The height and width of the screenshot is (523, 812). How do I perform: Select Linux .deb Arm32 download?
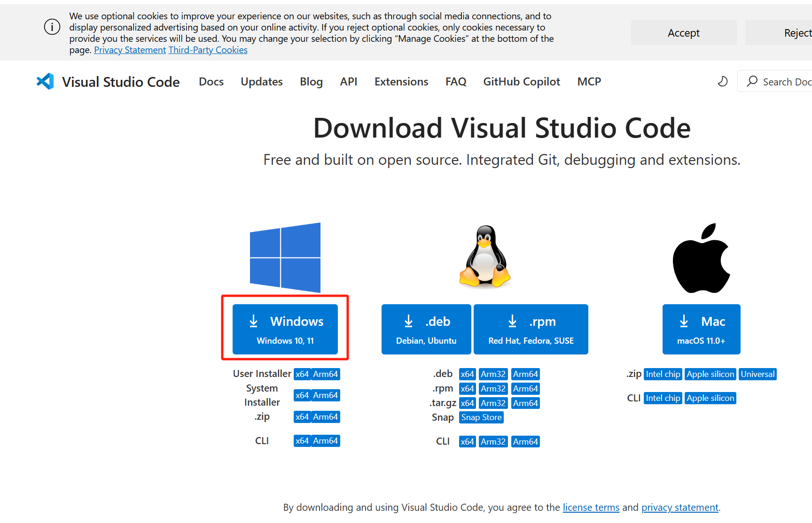[493, 374]
